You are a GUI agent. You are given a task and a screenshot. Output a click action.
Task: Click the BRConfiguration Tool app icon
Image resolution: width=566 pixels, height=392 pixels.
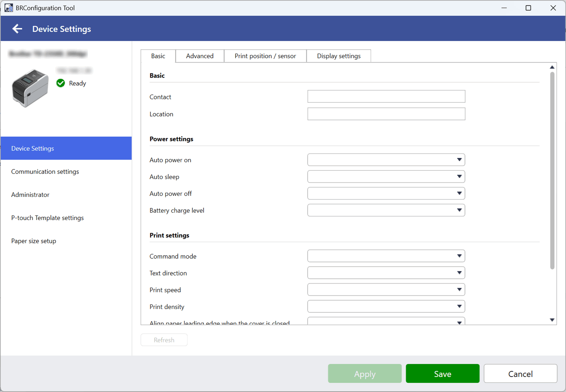click(8, 8)
